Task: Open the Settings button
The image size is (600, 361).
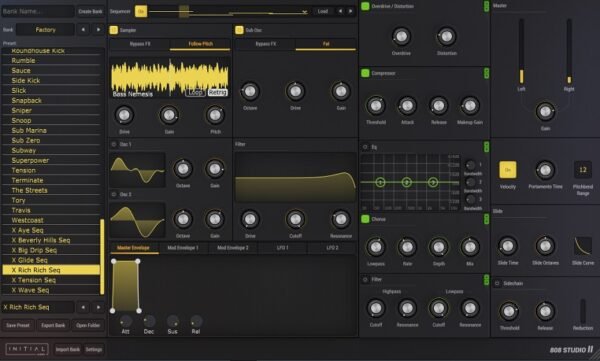Action: (94, 349)
